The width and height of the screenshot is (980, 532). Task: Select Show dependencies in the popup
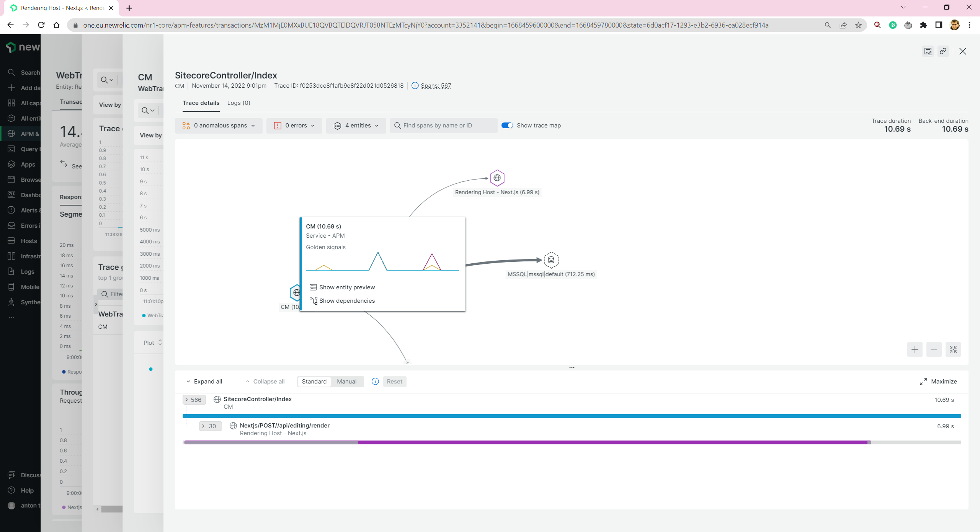click(x=347, y=301)
